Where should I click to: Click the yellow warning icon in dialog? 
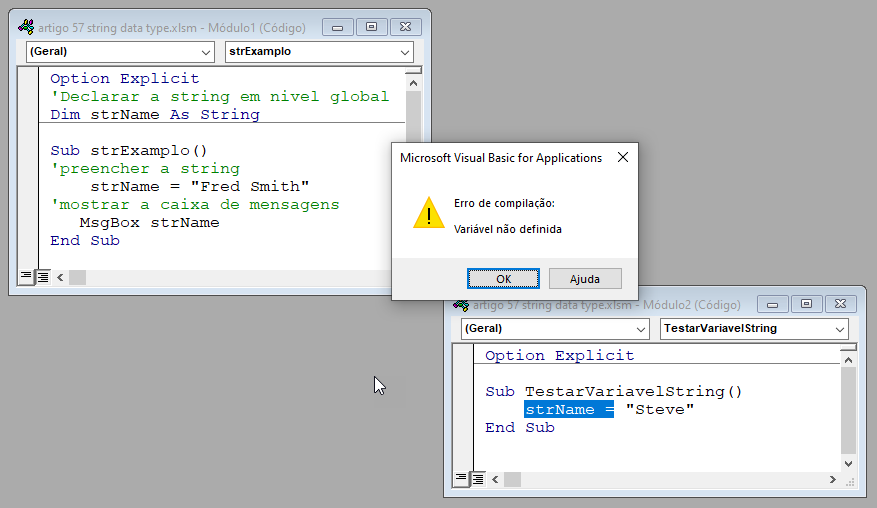428,213
